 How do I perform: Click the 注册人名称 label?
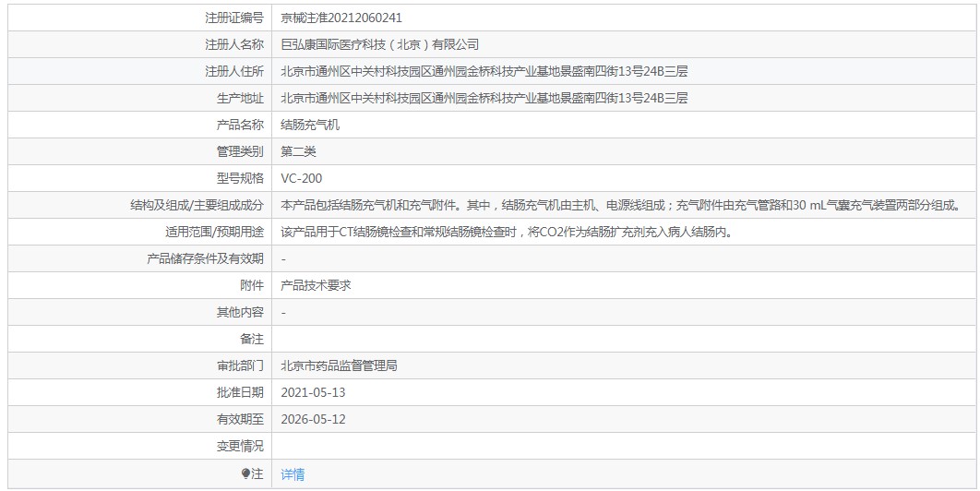click(234, 44)
